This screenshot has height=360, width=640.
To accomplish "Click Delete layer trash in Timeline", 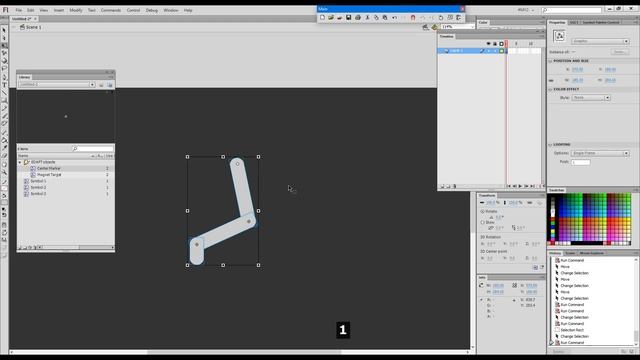I will [455, 187].
